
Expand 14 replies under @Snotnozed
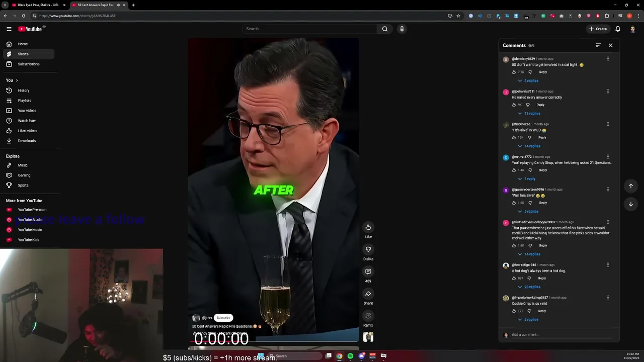click(529, 146)
